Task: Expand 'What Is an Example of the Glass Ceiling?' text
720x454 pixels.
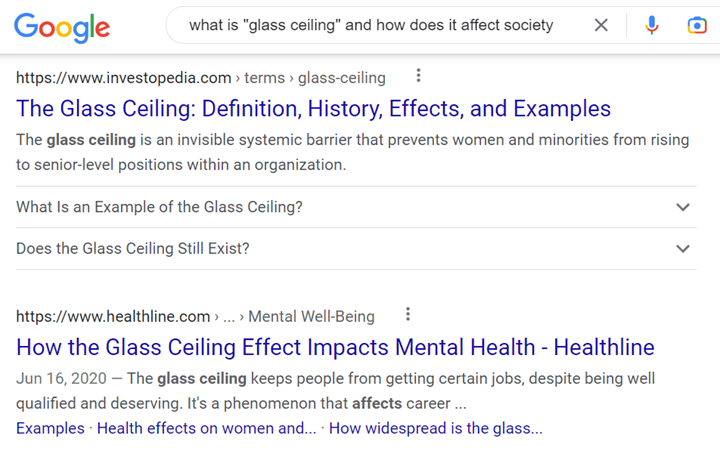Action: point(159,207)
